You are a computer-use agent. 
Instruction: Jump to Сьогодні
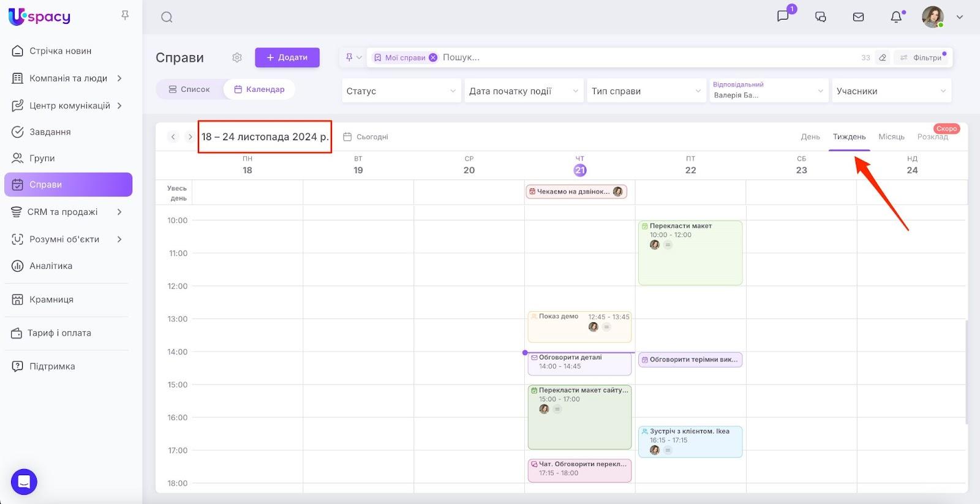tap(366, 137)
